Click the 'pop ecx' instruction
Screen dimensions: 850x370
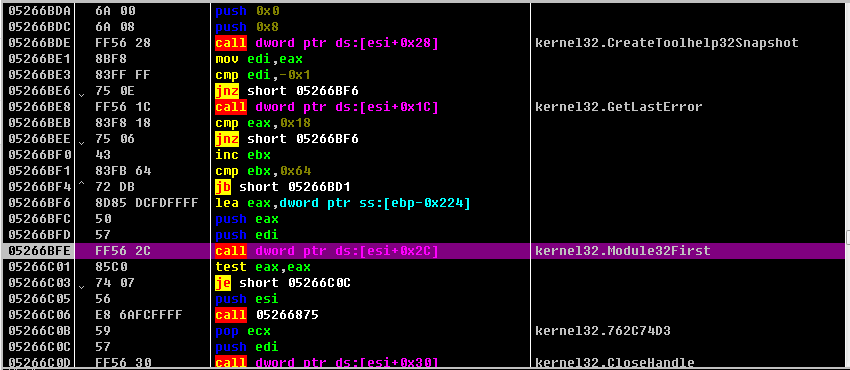tap(243, 331)
